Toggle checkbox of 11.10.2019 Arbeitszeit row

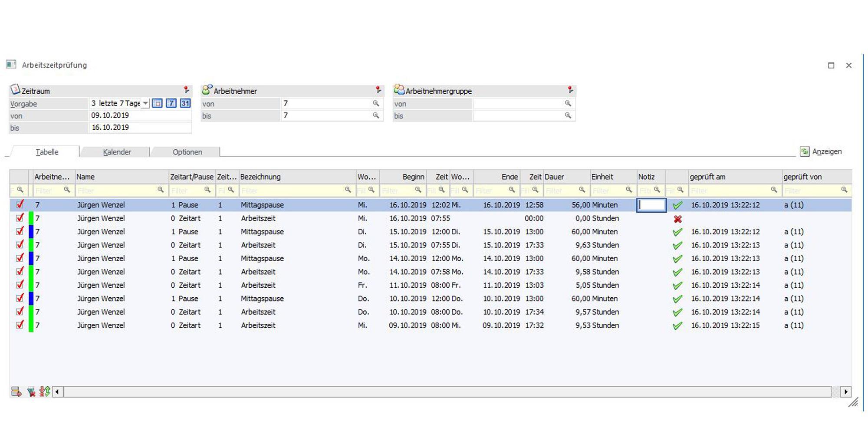[20, 285]
